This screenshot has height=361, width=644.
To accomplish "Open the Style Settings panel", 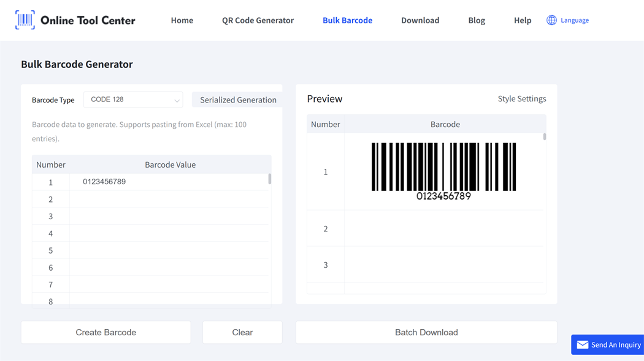I will tap(522, 98).
